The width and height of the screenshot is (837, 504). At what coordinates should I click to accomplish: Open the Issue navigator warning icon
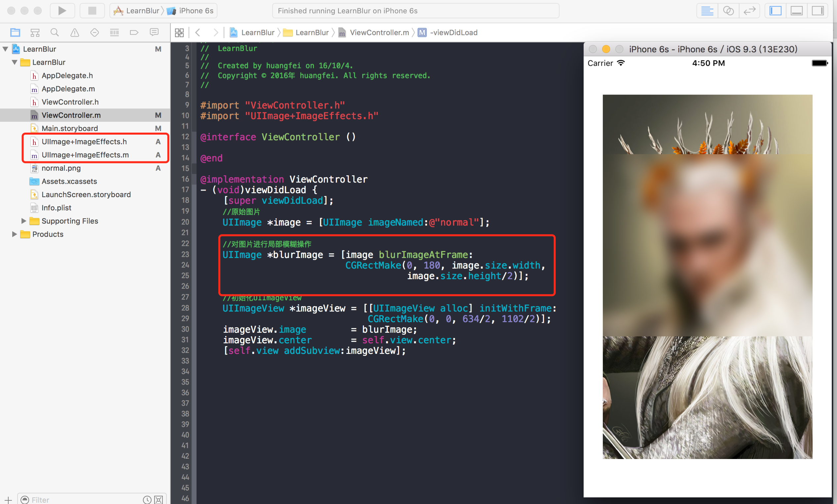coord(74,32)
